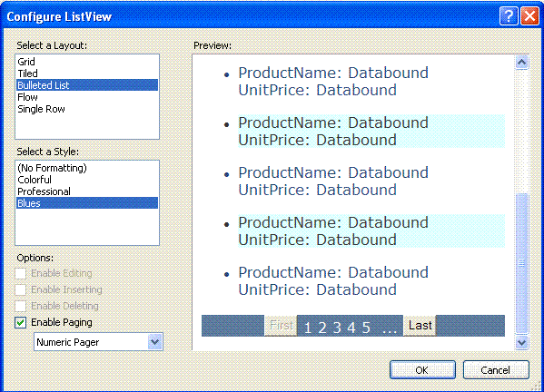Screen dimensions: 544x392
Task: Select the Grid layout option
Action: 87,62
